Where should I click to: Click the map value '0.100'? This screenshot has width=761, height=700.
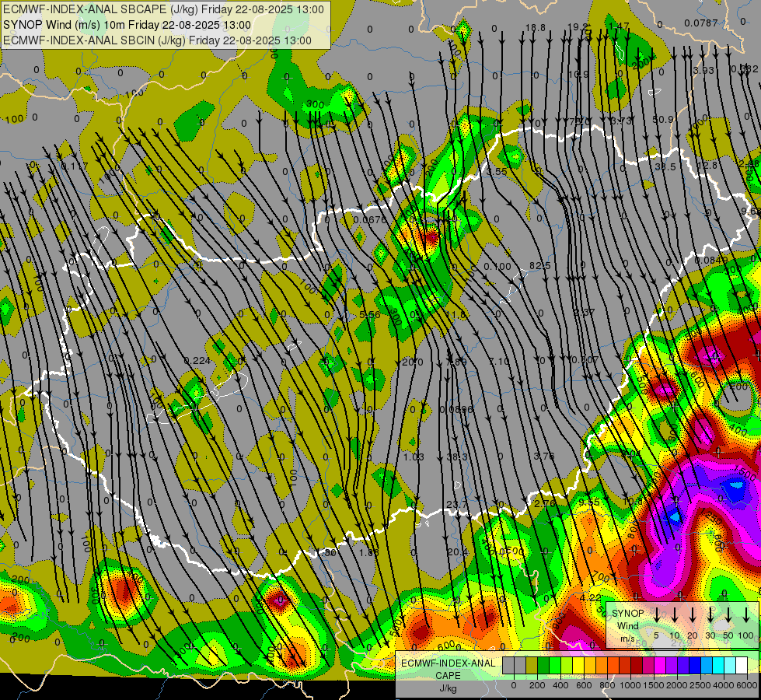click(x=497, y=267)
